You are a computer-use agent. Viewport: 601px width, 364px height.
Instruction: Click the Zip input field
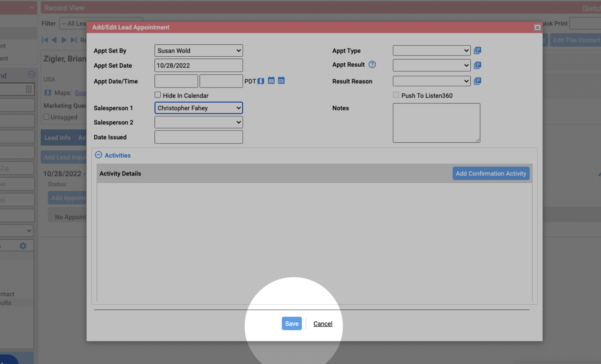point(17,168)
